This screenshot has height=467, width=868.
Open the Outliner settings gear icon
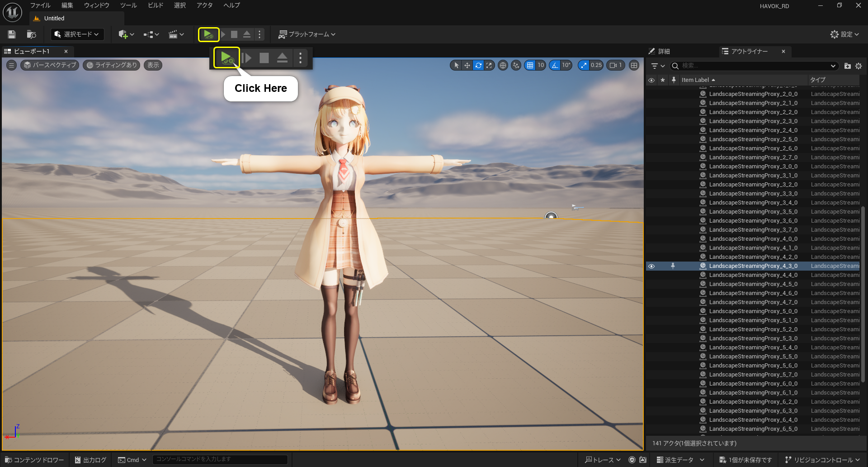(859, 66)
